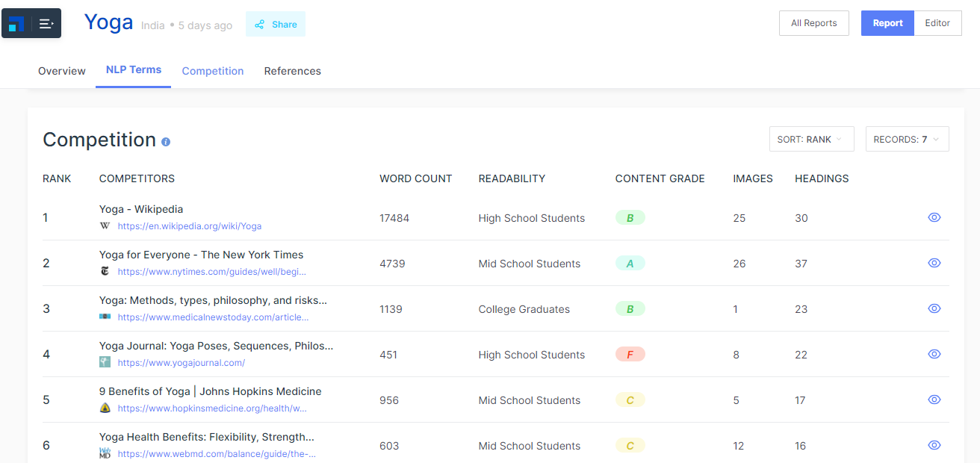Go to the Competition tab
The image size is (980, 463).
pyautogui.click(x=213, y=71)
